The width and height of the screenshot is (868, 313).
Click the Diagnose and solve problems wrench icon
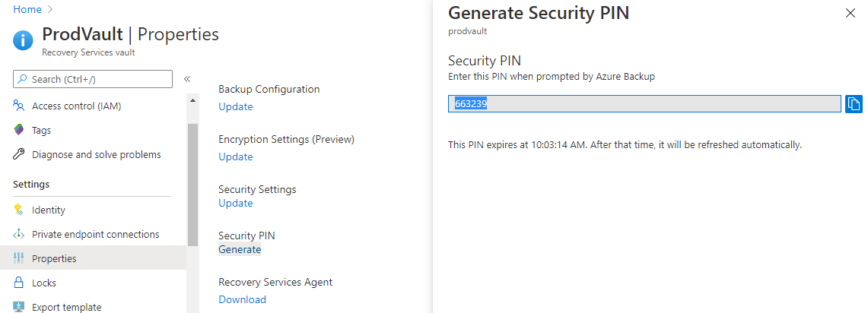click(19, 154)
